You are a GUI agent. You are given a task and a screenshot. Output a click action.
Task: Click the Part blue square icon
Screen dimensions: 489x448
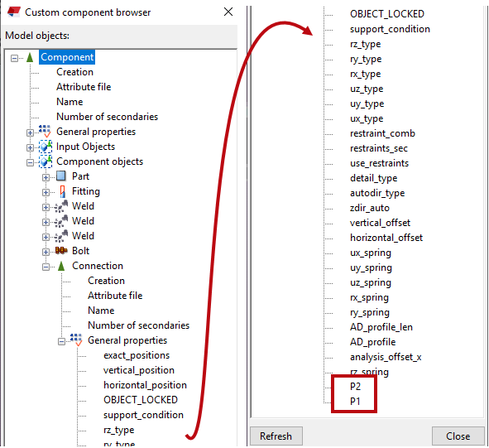[x=61, y=176]
